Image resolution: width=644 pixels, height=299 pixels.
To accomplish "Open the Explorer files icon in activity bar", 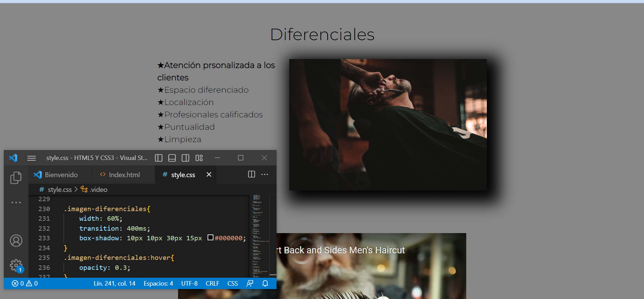I will click(16, 178).
